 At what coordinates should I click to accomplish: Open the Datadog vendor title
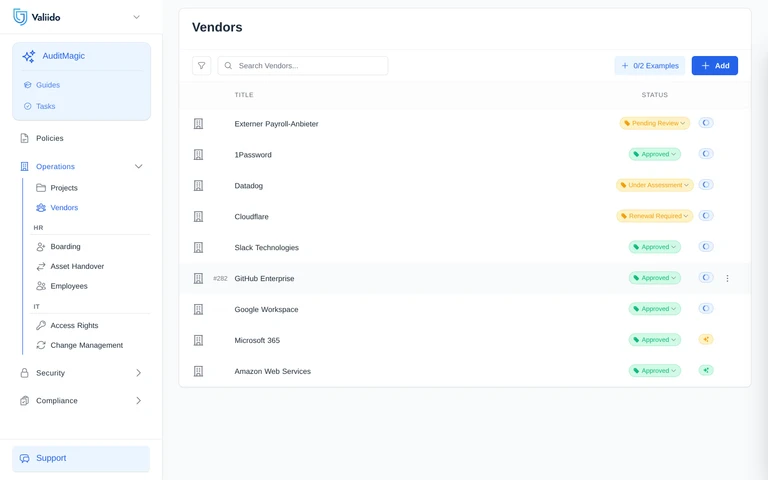pos(248,186)
